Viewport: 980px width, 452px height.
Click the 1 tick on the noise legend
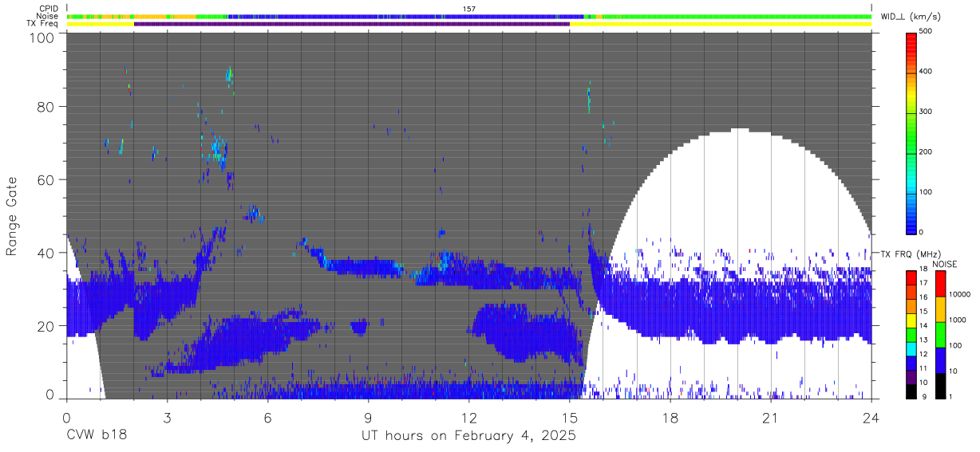click(950, 396)
